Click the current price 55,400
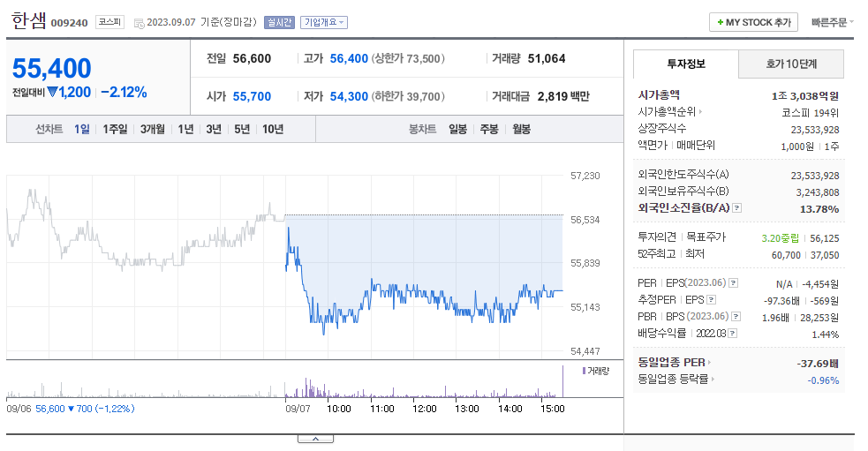 (x=51, y=69)
